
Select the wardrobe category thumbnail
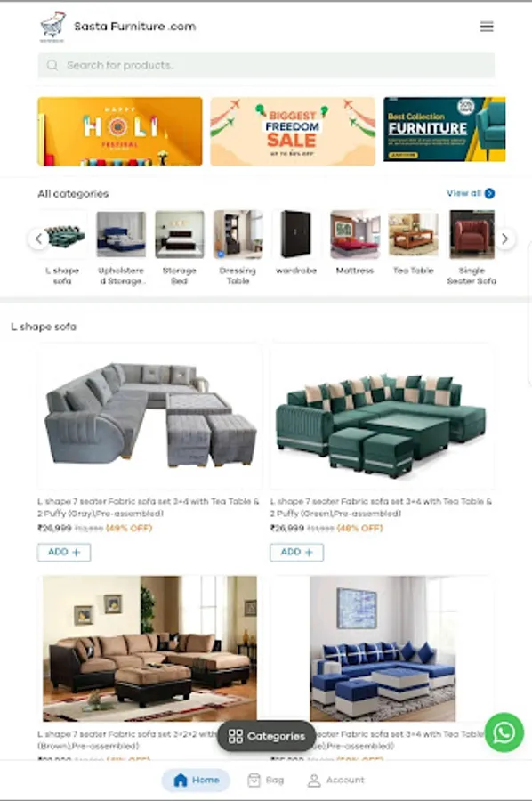(296, 234)
